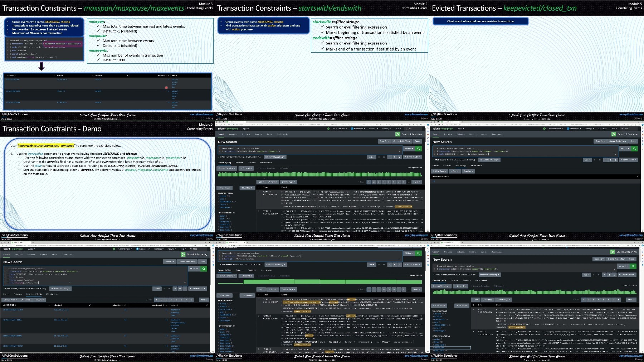Screen dimensions: 644x362
Task: Click All Fields button in 5,495-events window
Action: pos(462,305)
